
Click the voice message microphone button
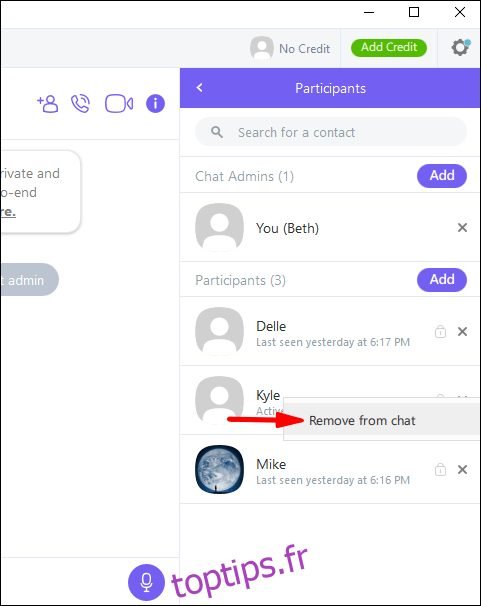coord(146,582)
